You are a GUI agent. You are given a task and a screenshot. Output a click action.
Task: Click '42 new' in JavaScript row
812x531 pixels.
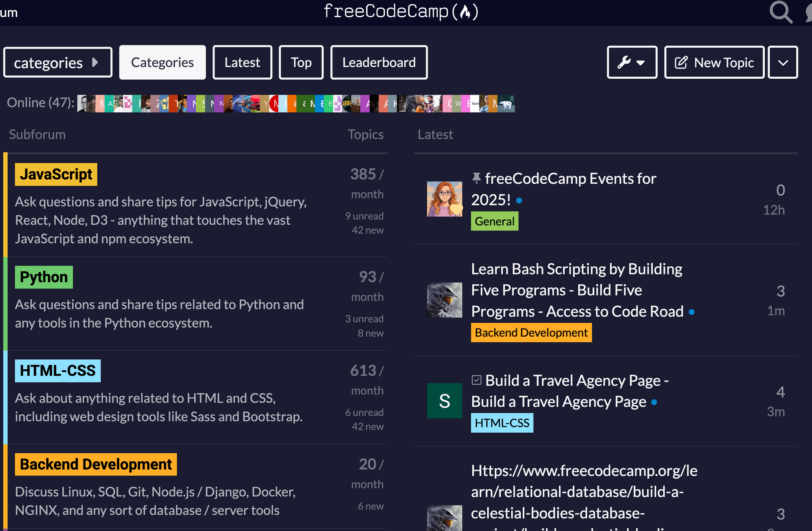368,230
